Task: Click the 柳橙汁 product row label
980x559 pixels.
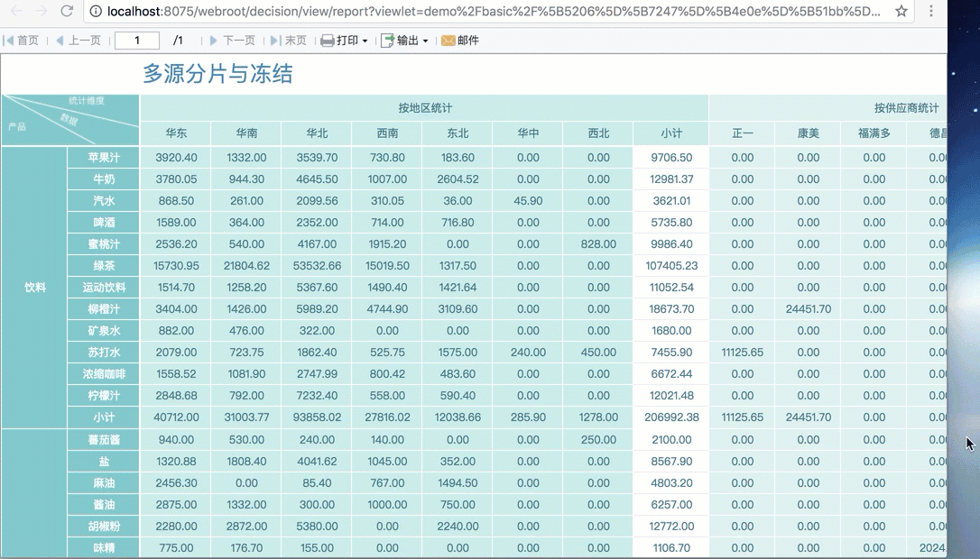Action: pos(104,309)
